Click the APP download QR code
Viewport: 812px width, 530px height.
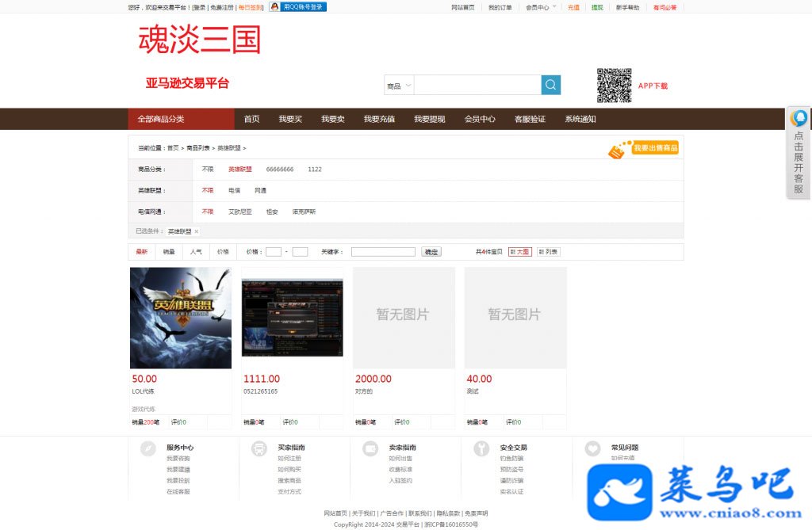pyautogui.click(x=614, y=86)
